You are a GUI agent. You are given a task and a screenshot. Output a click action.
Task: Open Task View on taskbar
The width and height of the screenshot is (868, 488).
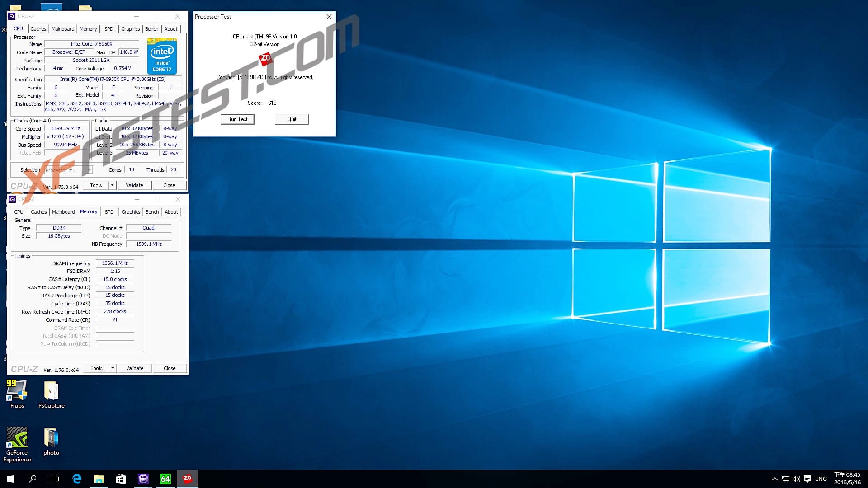pos(54,479)
